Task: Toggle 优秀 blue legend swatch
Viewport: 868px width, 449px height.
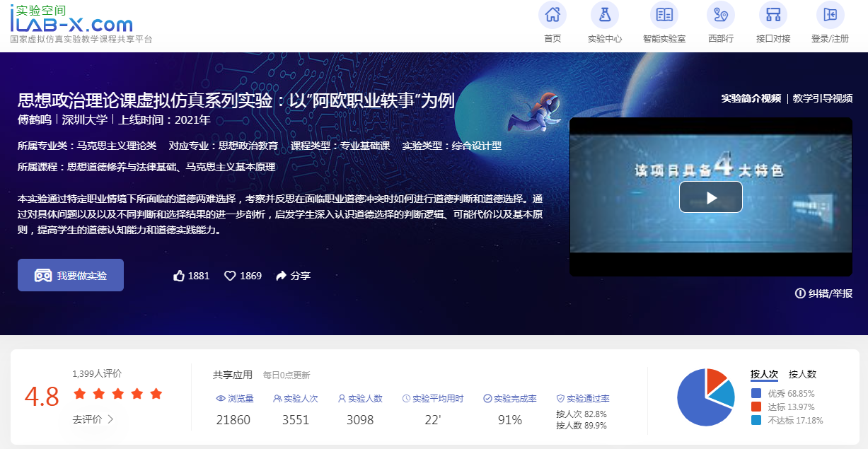Action: [756, 393]
